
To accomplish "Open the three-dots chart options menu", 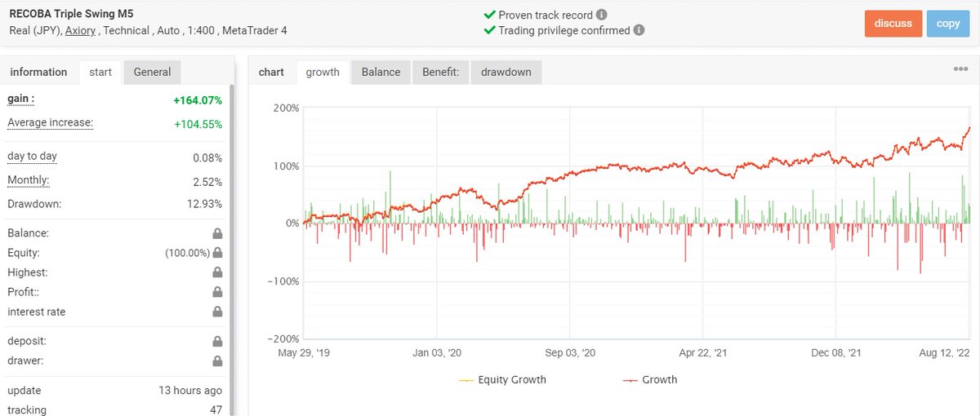I will [960, 69].
